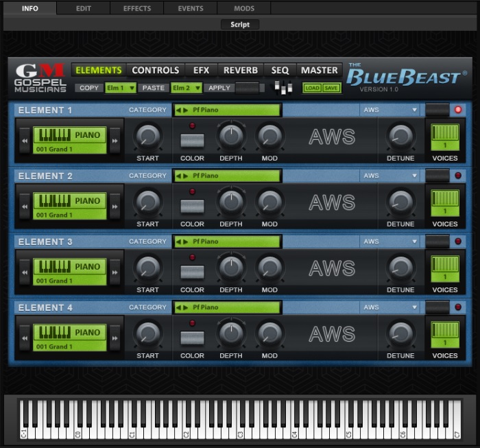Adjust Element 2 DEPTH knob
Screen dimensions: 480x448
click(x=231, y=202)
